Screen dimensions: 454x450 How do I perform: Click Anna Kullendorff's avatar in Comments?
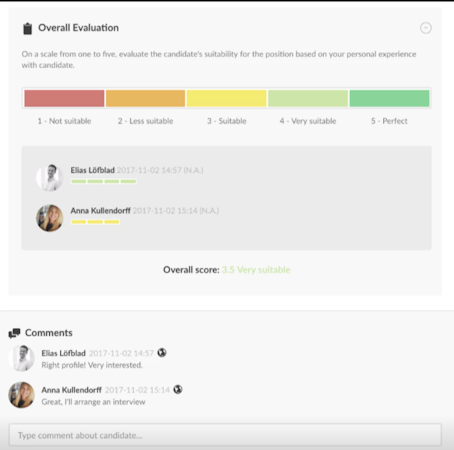click(22, 395)
